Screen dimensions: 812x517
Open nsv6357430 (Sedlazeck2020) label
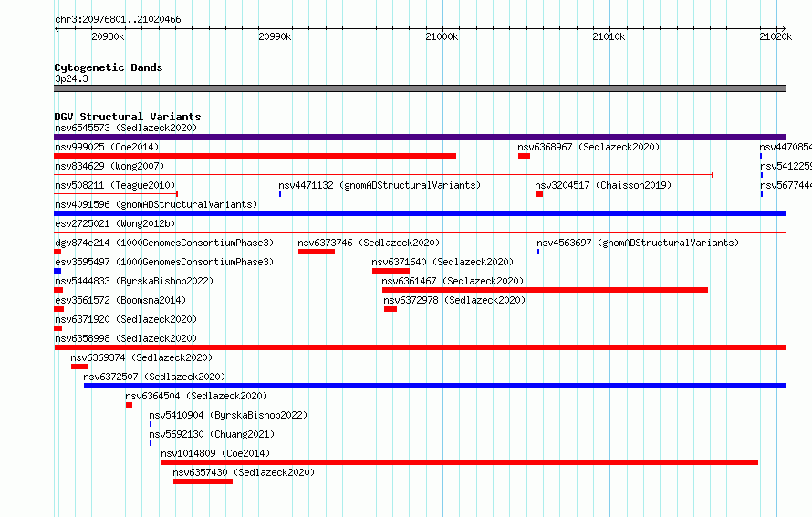pos(244,472)
